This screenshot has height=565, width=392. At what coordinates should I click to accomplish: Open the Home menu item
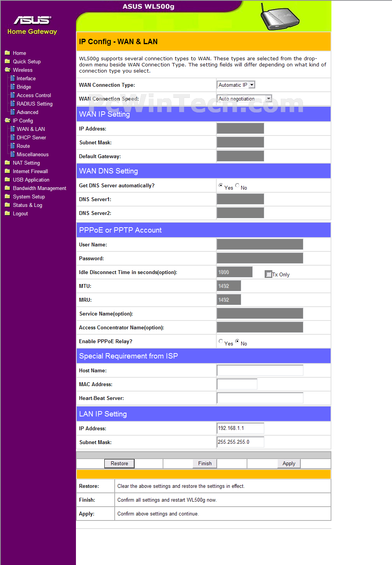(x=20, y=53)
